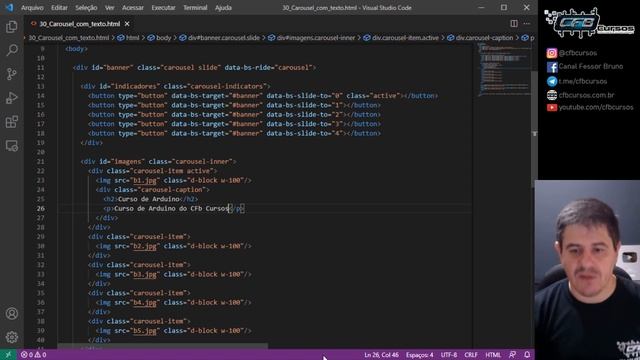Click the vertical editor scrollbar
This screenshot has height=360, width=640.
point(534,130)
